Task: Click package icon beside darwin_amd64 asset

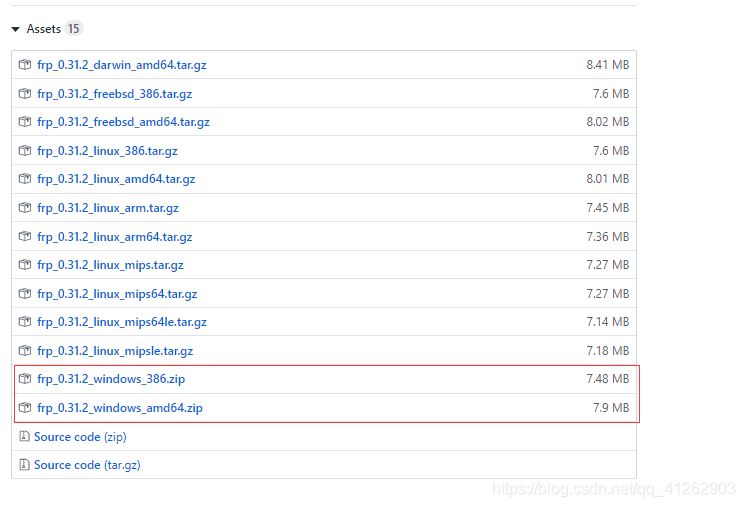Action: click(x=25, y=65)
